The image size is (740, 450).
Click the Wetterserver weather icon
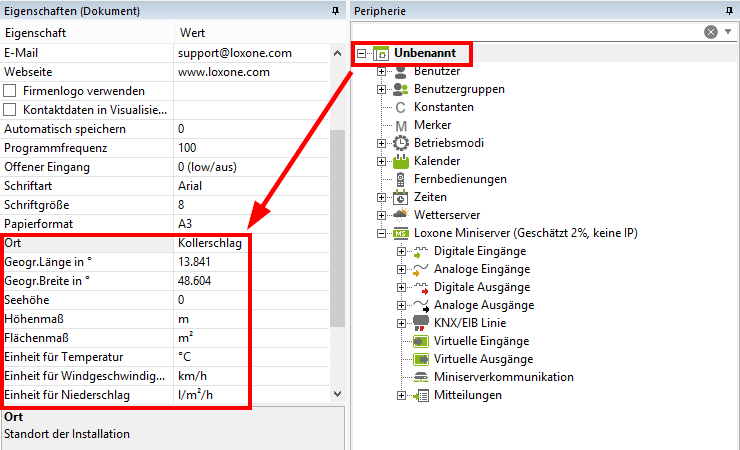401,215
